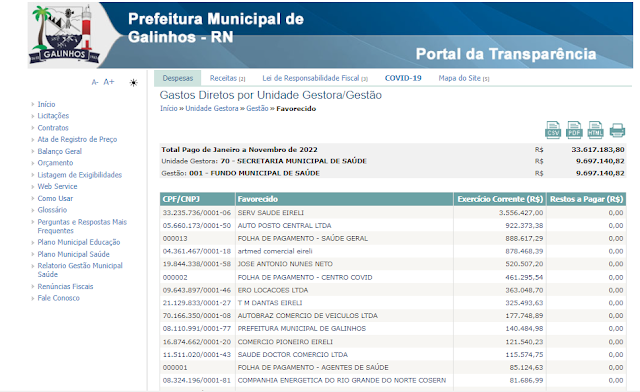The image size is (640, 392).
Task: Click Exercício Corrente (R$) column header
Action: (500, 199)
